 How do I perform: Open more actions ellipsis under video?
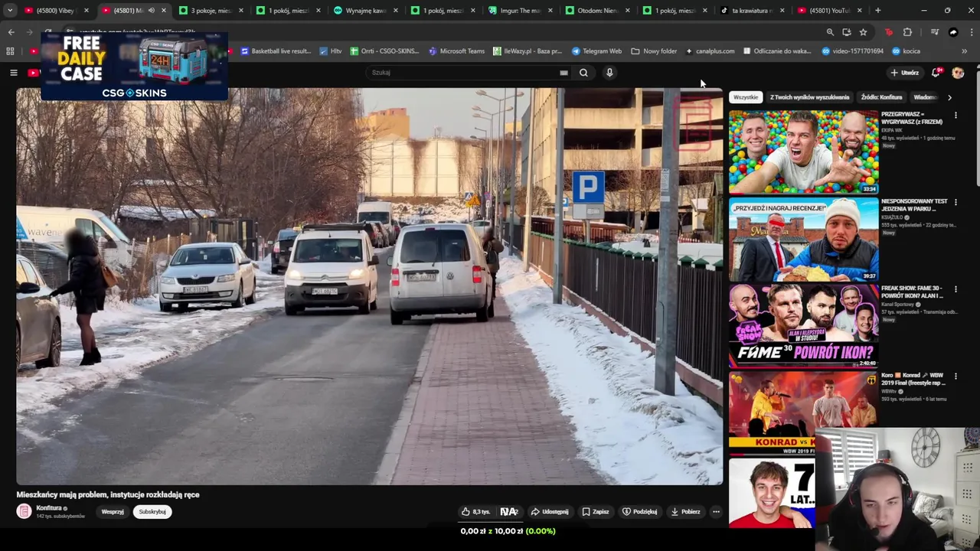pos(716,511)
